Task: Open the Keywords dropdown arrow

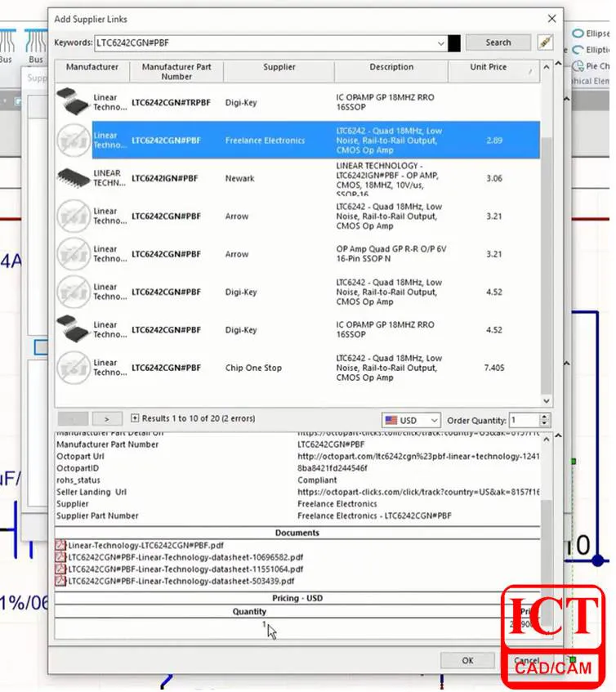Action: (440, 43)
